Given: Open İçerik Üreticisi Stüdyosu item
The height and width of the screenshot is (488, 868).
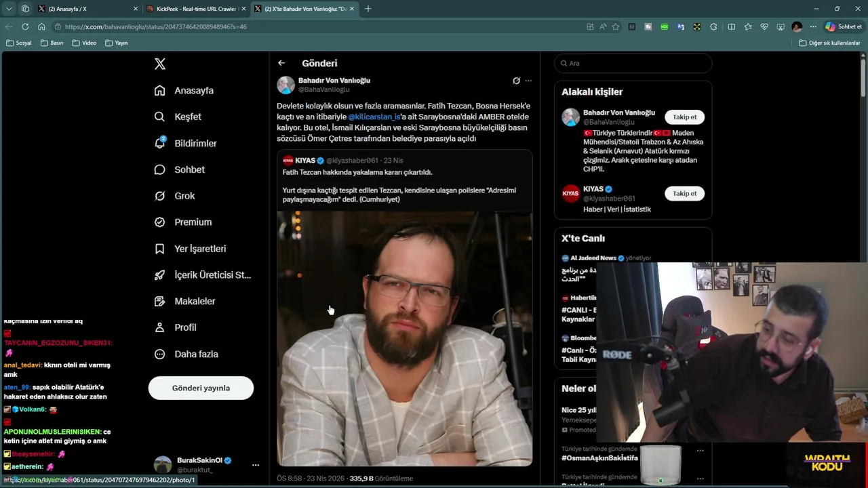Looking at the screenshot, I should pos(202,275).
